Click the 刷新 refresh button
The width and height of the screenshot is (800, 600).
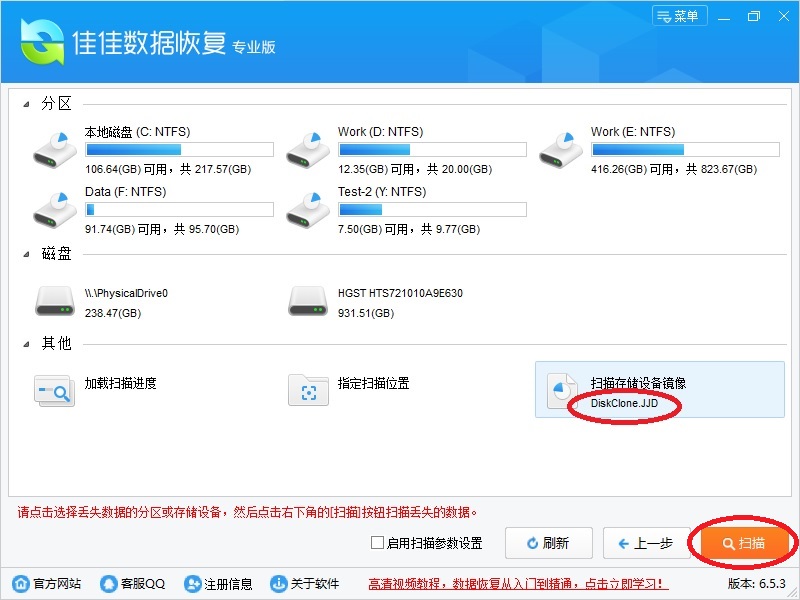tap(548, 543)
